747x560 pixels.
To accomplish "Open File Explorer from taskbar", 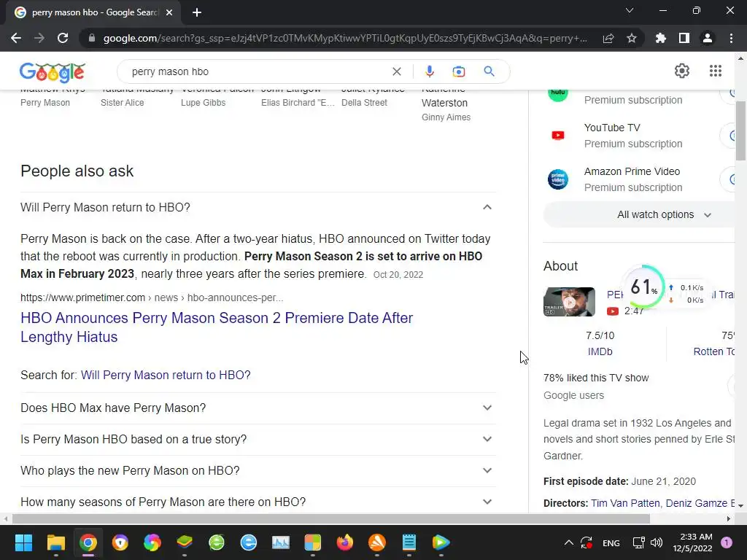I will click(x=55, y=542).
